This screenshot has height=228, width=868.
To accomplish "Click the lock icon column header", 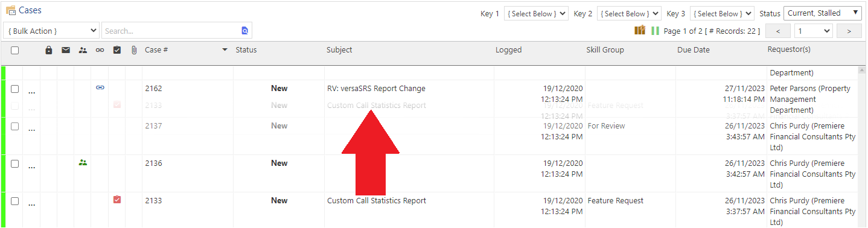I will [x=49, y=50].
